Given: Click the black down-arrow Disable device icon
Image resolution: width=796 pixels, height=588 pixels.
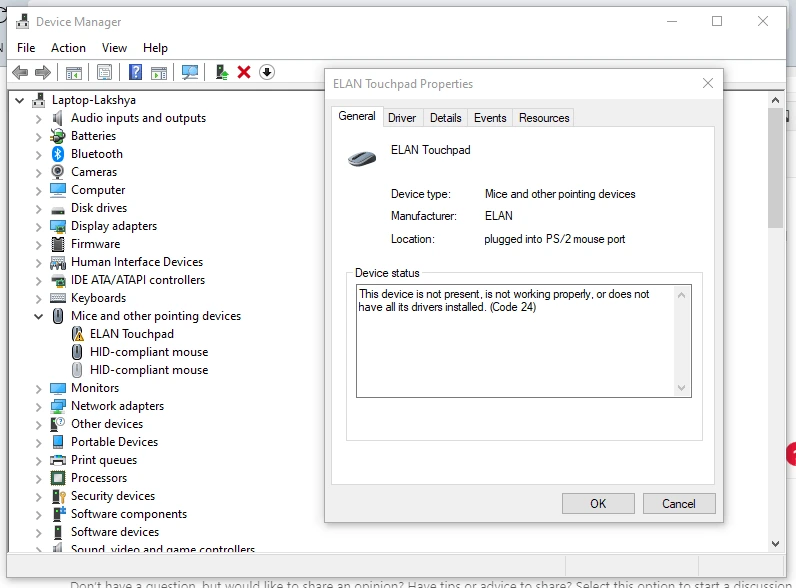Looking at the screenshot, I should coord(266,72).
